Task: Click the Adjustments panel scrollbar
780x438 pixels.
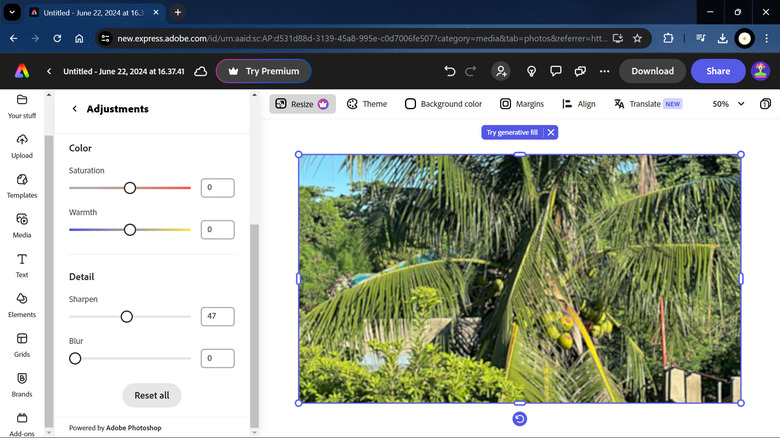Action: [254, 326]
